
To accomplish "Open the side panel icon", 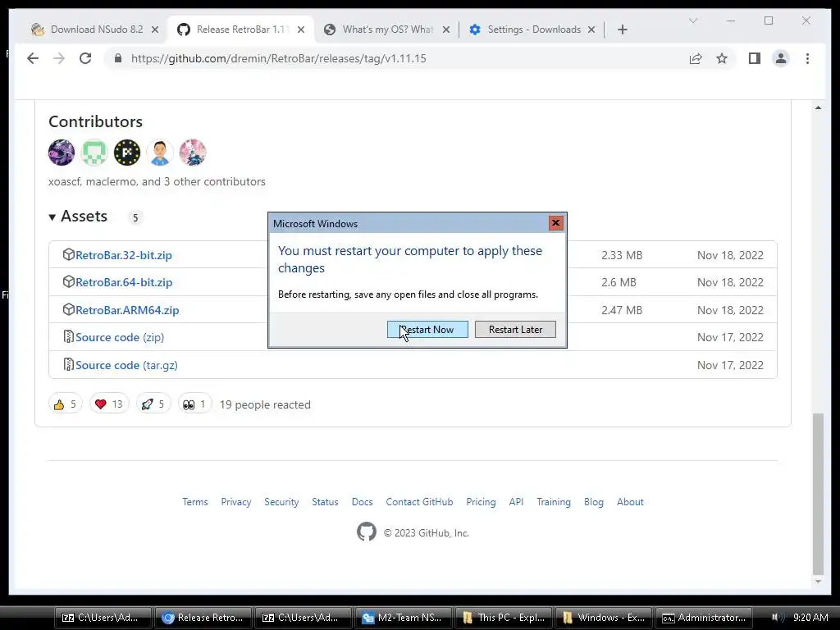I will pos(755,58).
